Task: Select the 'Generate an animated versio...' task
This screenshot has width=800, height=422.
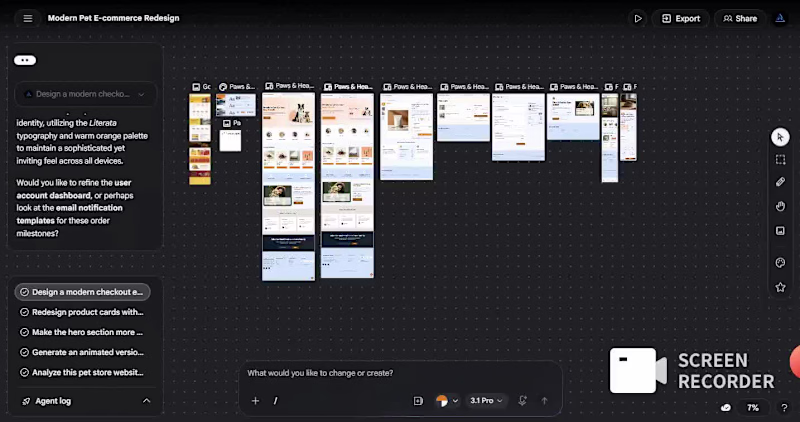Action: [x=82, y=352]
